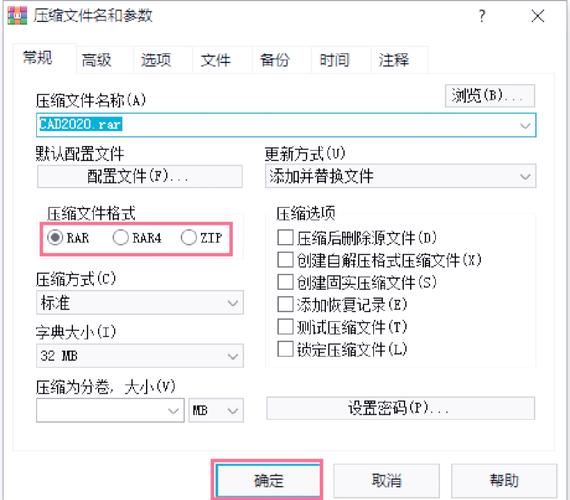
Task: Click the 设置密码 button
Action: 400,408
